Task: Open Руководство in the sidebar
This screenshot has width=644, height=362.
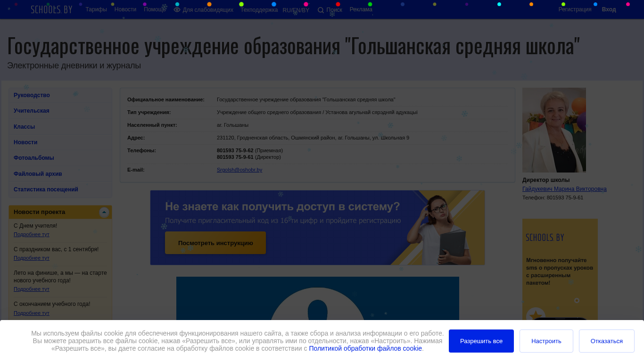Action: (x=60, y=95)
